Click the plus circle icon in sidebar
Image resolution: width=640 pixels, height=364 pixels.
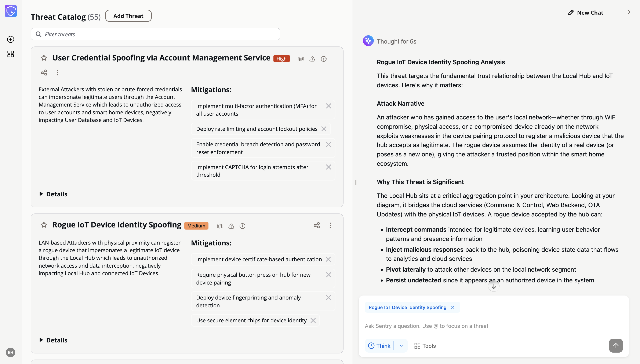pos(11,39)
